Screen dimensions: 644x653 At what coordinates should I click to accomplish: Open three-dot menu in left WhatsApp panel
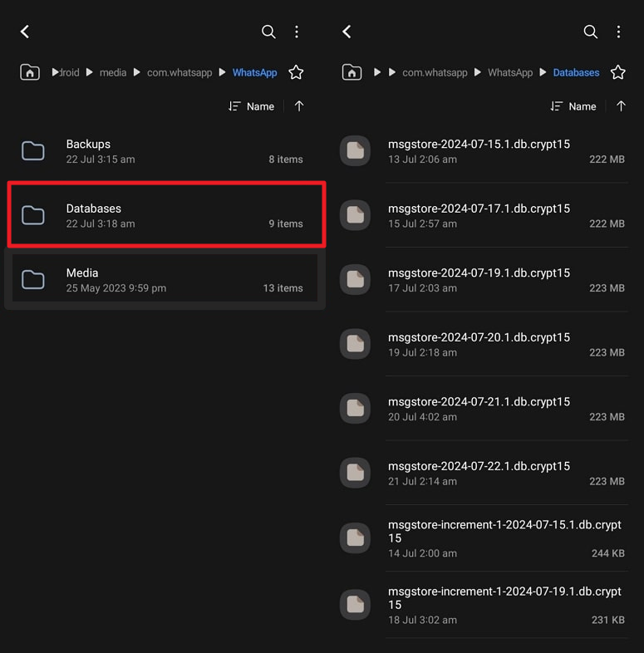click(297, 32)
